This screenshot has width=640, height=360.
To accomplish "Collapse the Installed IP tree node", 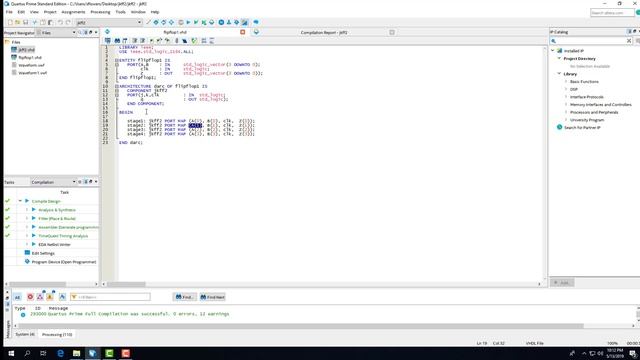I will click(x=553, y=51).
